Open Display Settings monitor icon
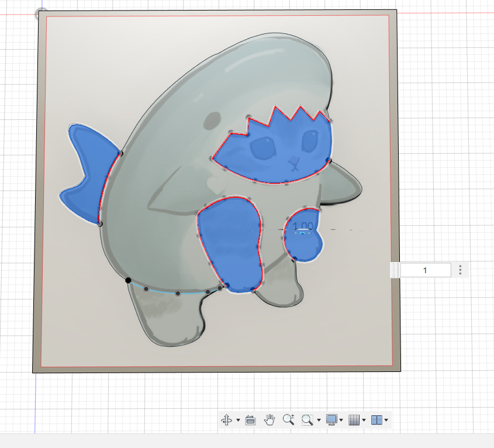Image resolution: width=494 pixels, height=448 pixels. pos(331,420)
